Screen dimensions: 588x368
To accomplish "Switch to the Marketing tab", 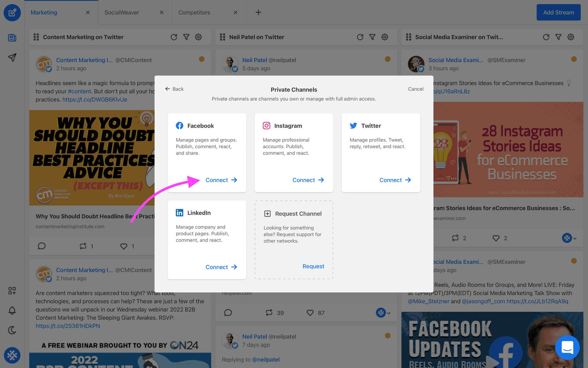I will click(44, 12).
